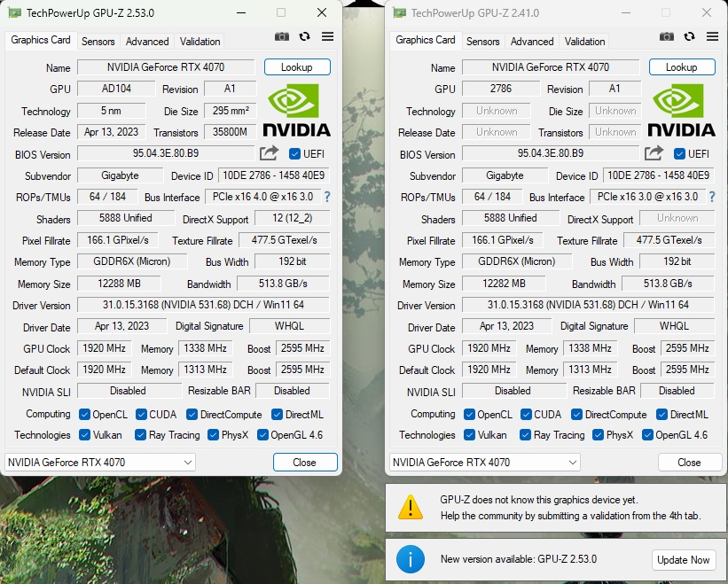Click Name field in GPU-Z 2.53.0
728x584 pixels.
click(x=166, y=67)
